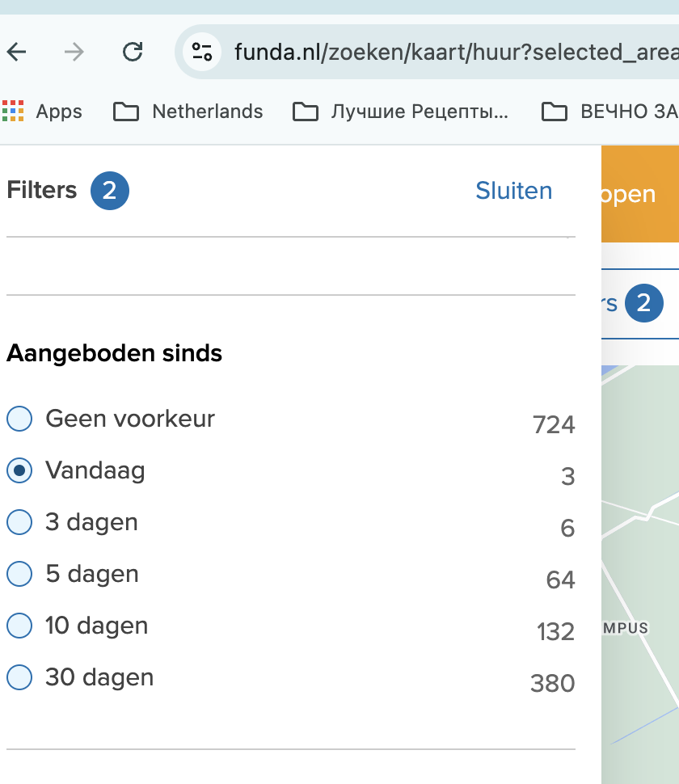Screen dimensions: 679x784
Task: Open site information icon in address bar
Action: pyautogui.click(x=202, y=53)
